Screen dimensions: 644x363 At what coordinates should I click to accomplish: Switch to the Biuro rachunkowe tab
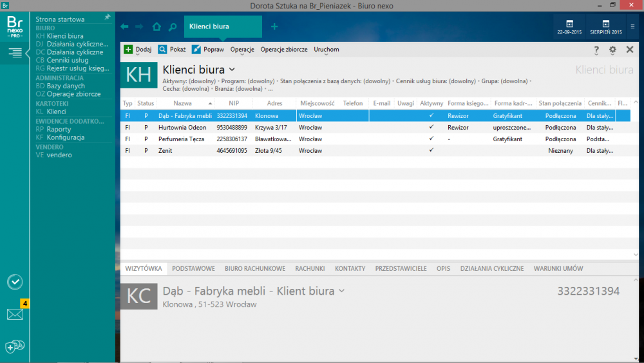pyautogui.click(x=255, y=268)
